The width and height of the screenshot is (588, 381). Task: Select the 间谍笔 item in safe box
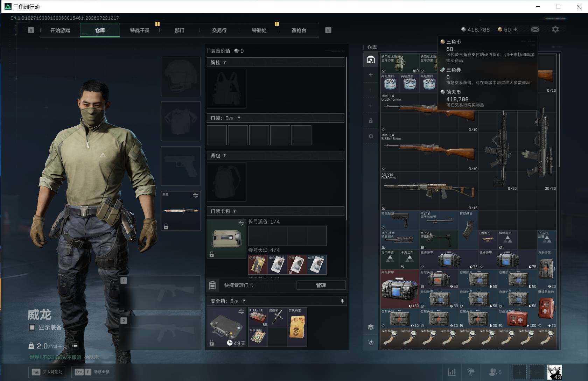tap(278, 317)
